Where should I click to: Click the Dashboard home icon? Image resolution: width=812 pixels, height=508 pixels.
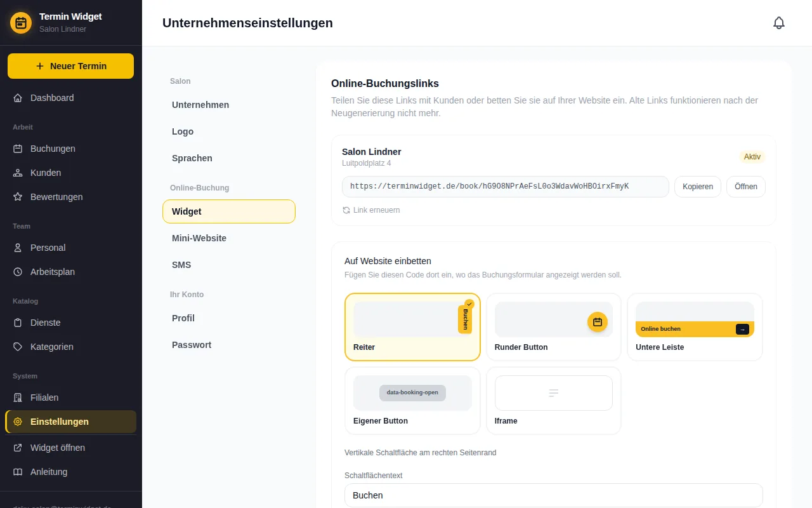[x=18, y=98]
